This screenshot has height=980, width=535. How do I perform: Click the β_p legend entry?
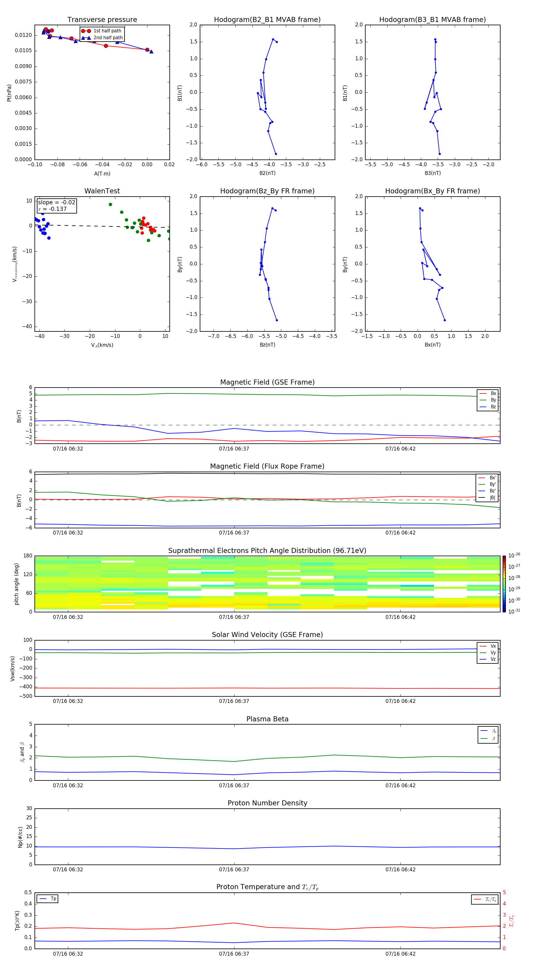(x=488, y=731)
